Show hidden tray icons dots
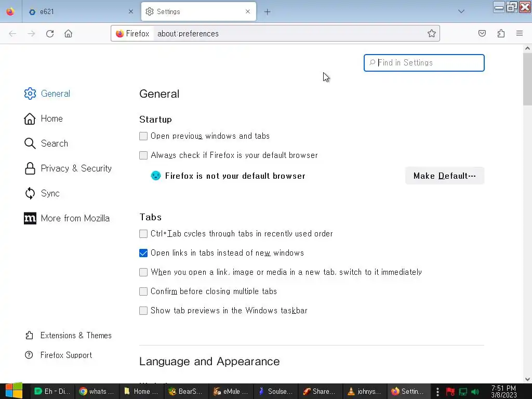The width and height of the screenshot is (532, 399). pyautogui.click(x=437, y=392)
